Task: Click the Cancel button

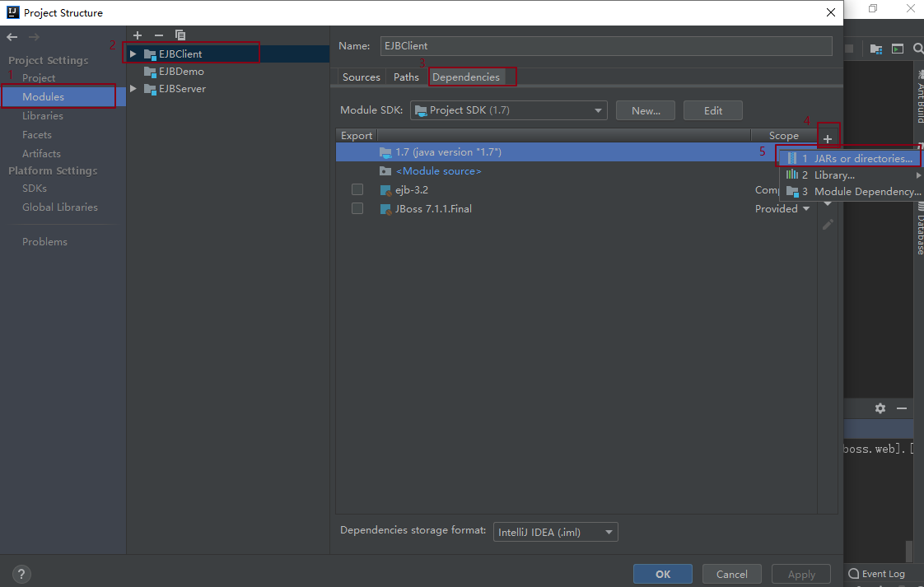Action: (732, 574)
